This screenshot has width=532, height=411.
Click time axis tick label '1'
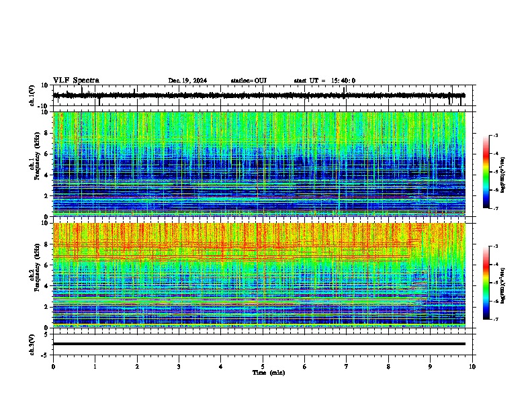click(95, 367)
